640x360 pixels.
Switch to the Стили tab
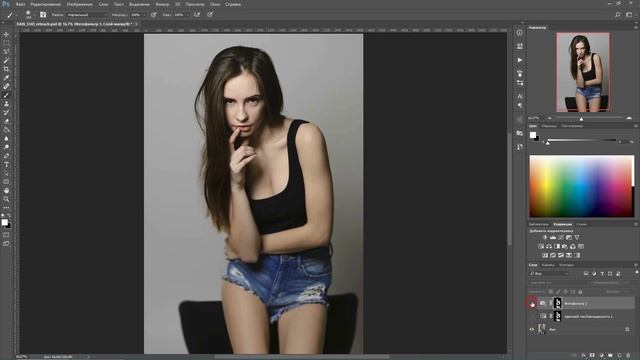[582, 224]
